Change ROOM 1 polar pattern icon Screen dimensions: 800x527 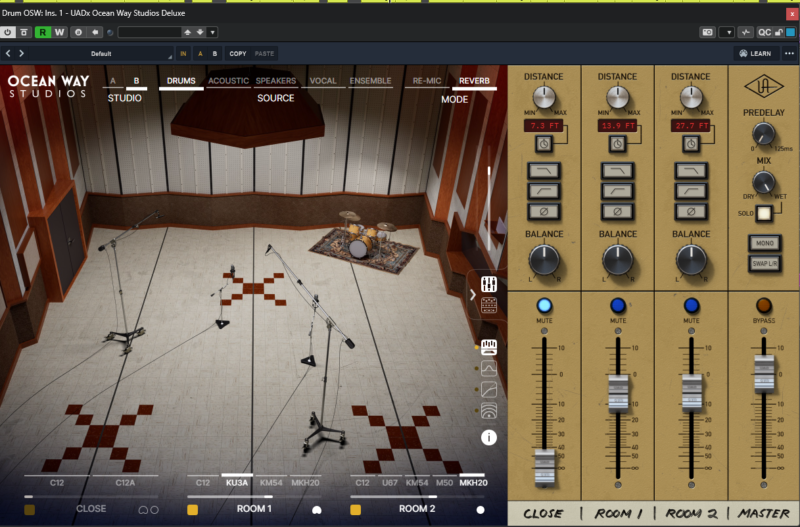tap(317, 510)
